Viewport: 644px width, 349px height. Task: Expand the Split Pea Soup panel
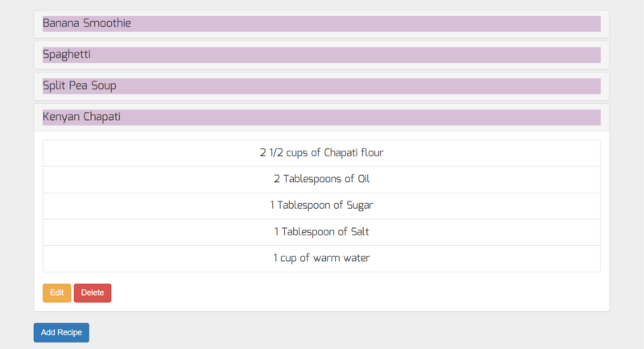[321, 86]
